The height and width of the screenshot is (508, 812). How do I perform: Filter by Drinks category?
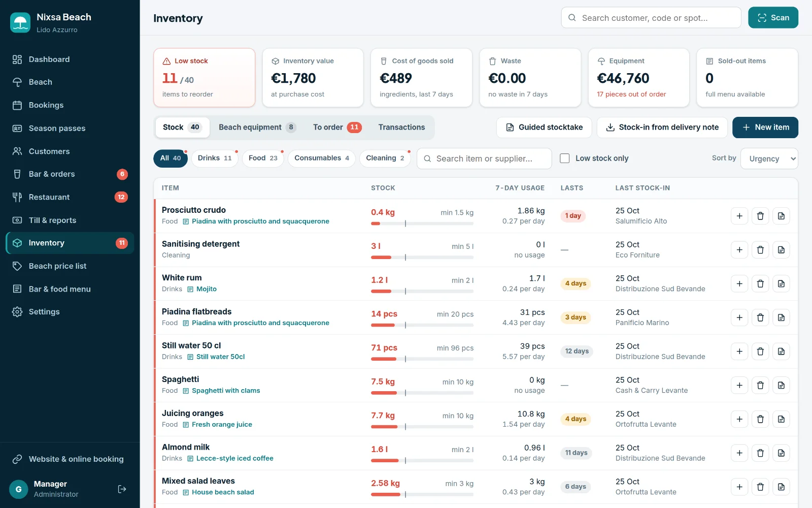[215, 158]
